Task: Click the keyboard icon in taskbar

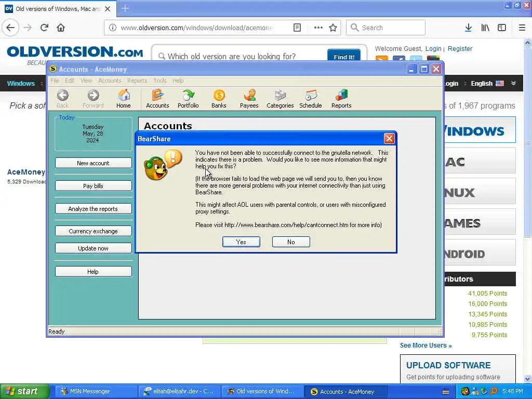Action: click(446, 392)
